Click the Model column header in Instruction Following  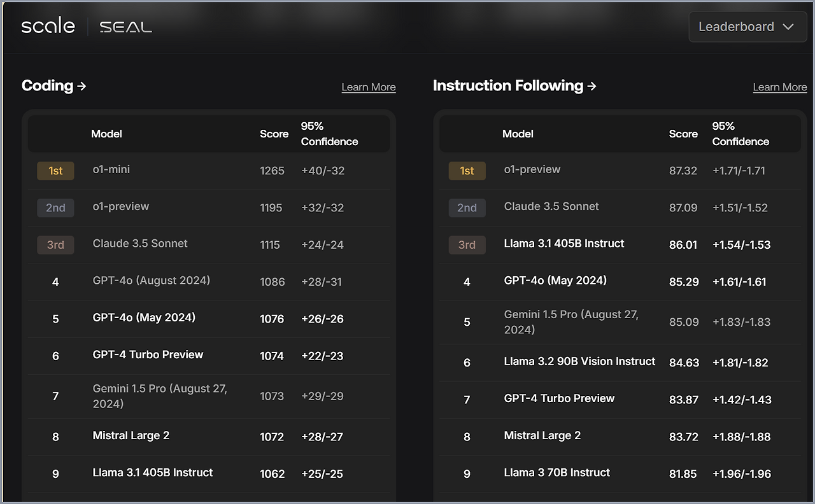518,134
